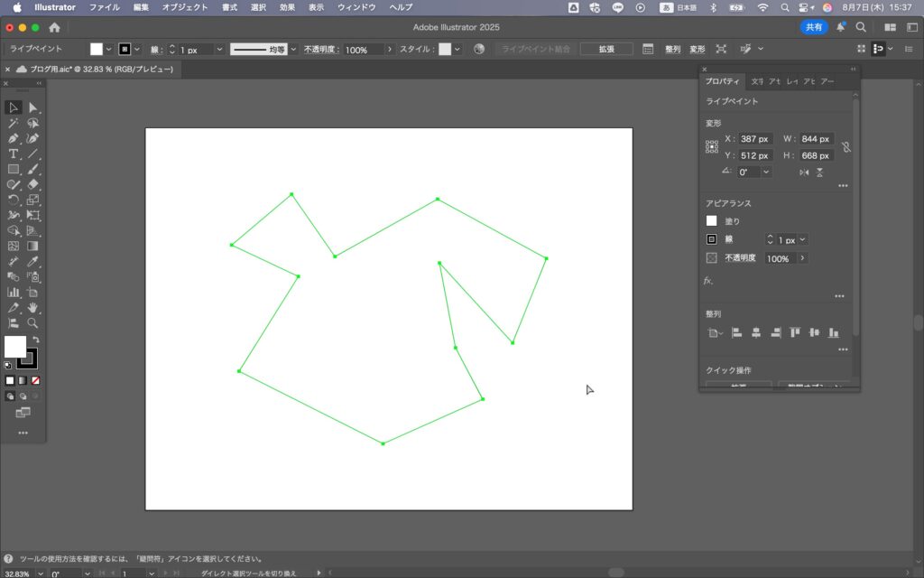Open the ファイル menu
924x578 pixels.
point(105,7)
